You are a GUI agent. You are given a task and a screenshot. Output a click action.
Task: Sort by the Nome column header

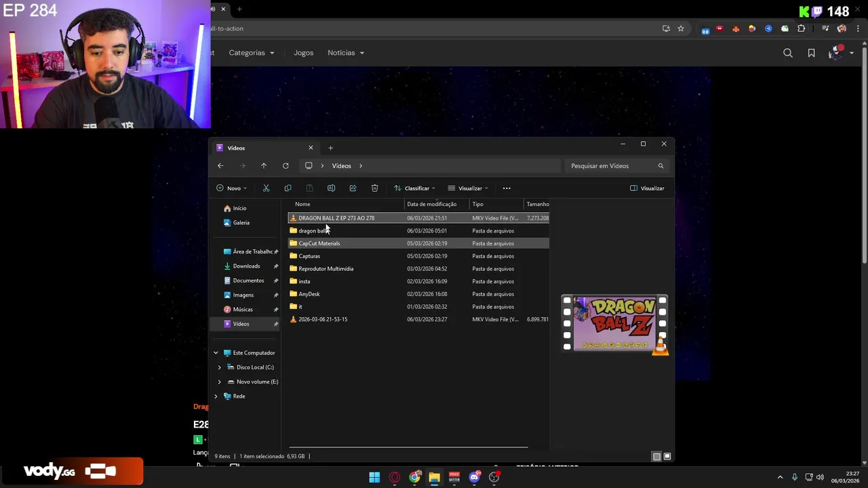click(x=347, y=204)
